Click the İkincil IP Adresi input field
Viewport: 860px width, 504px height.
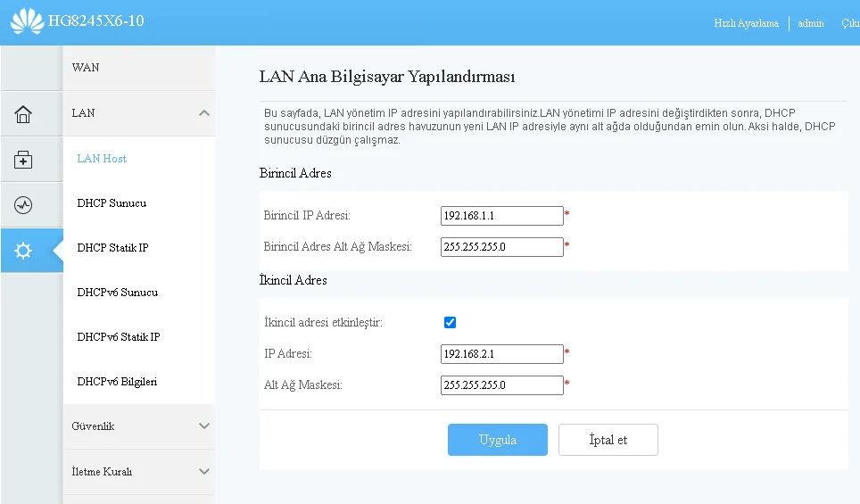point(501,354)
